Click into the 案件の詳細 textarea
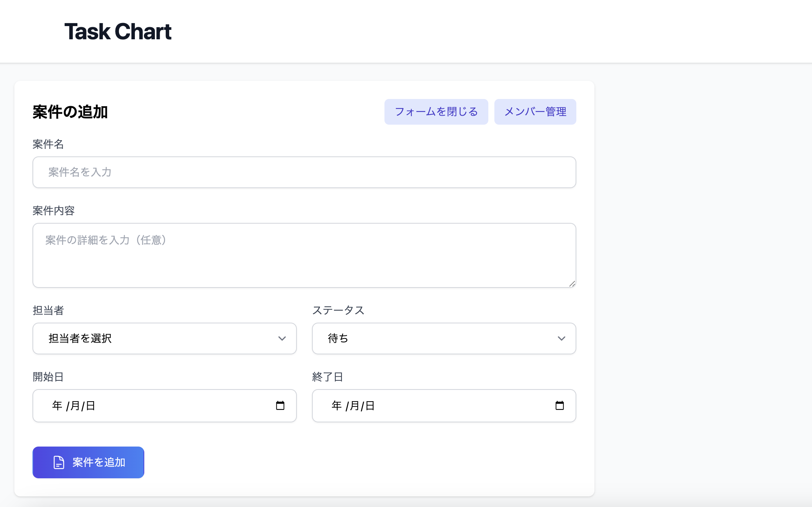Image resolution: width=812 pixels, height=507 pixels. pyautogui.click(x=304, y=255)
